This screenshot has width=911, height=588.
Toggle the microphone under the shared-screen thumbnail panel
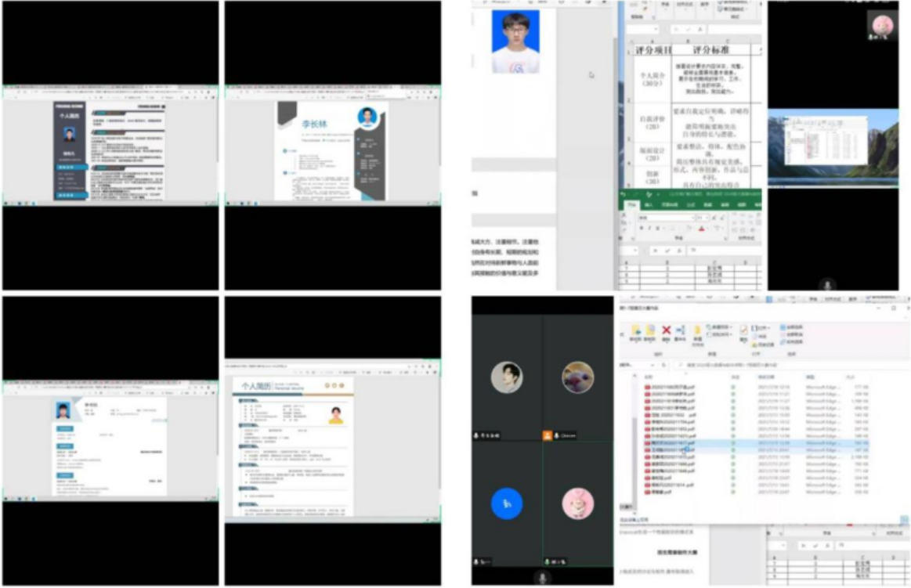826,283
